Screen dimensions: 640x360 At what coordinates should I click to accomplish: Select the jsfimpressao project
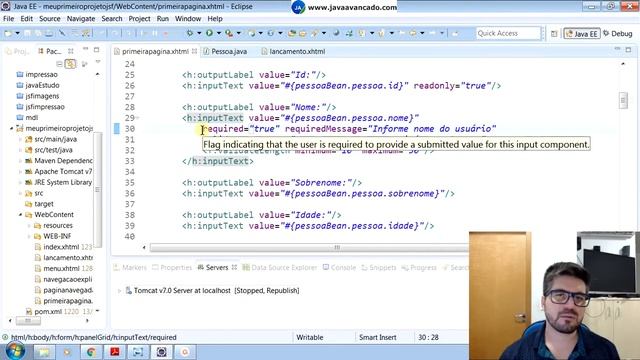(40, 107)
